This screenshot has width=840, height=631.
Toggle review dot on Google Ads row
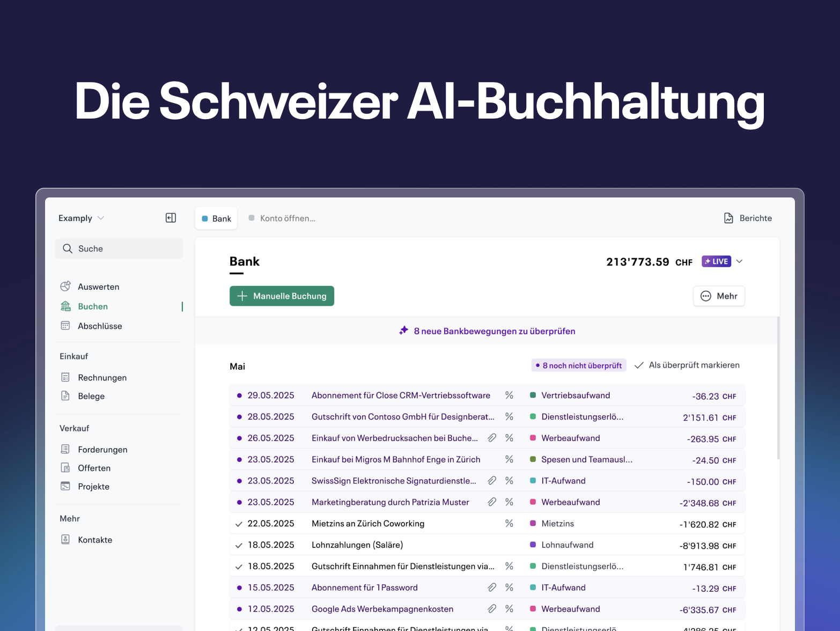(x=239, y=609)
